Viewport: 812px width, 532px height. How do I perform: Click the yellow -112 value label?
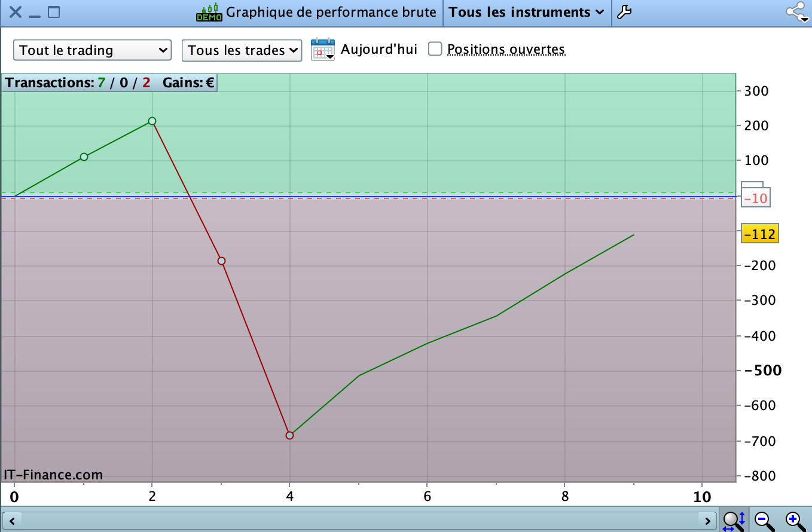pyautogui.click(x=759, y=234)
